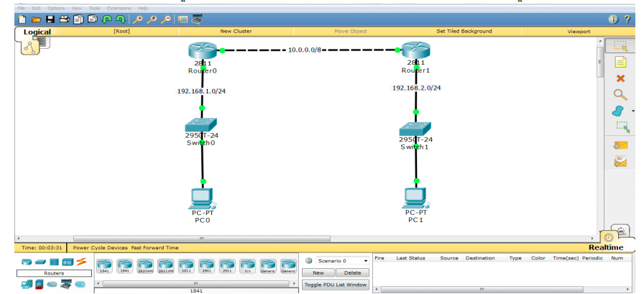Select the Hubs device category icon

click(x=54, y=262)
